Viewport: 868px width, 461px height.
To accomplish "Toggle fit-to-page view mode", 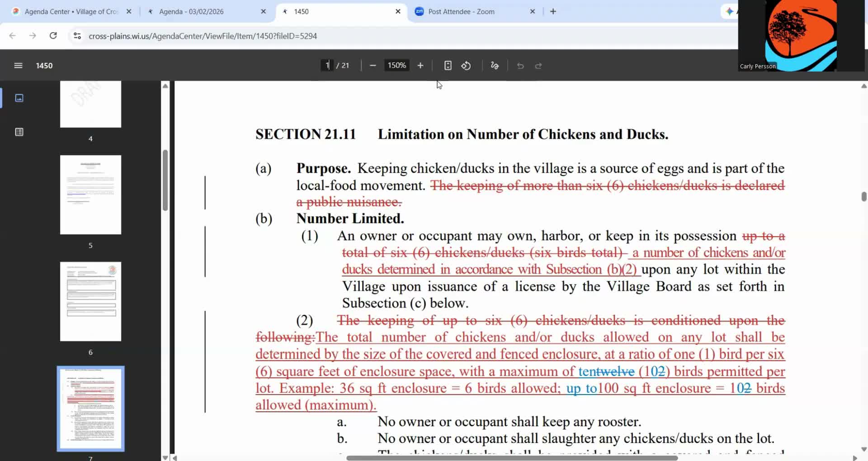I will pos(448,66).
